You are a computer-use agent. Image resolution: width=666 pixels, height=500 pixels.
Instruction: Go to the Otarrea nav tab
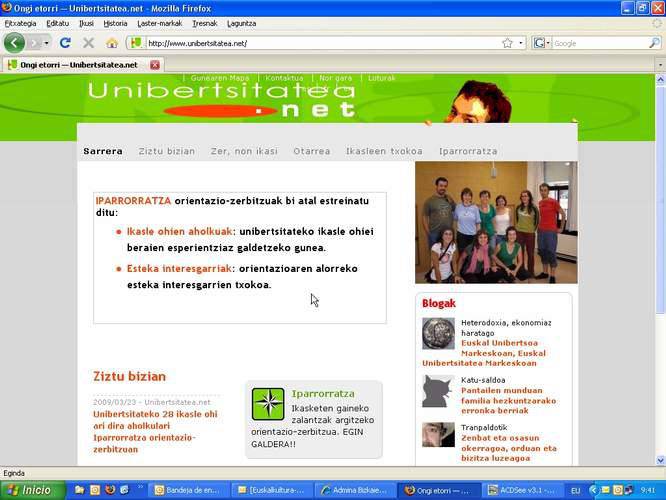[x=312, y=151]
